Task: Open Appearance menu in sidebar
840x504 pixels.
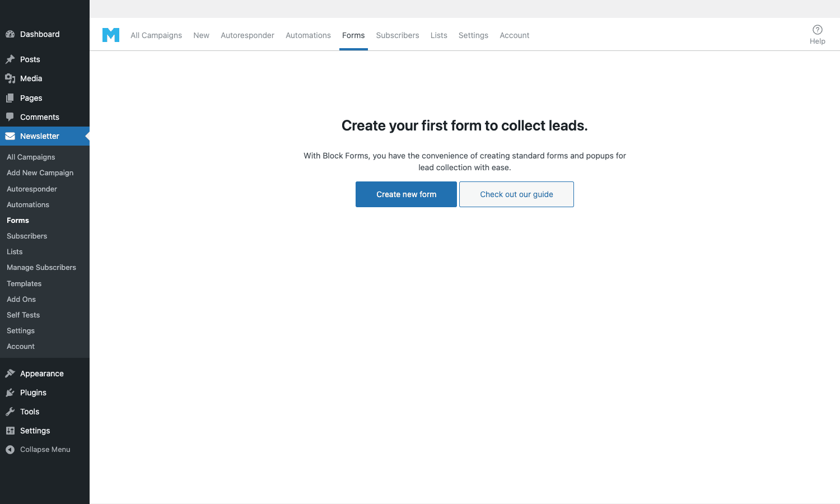Action: (45, 374)
